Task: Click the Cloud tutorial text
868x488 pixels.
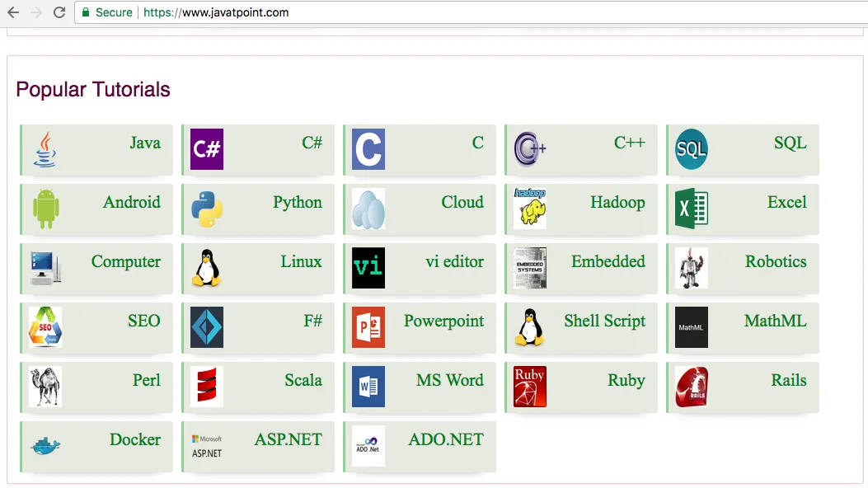Action: (462, 202)
